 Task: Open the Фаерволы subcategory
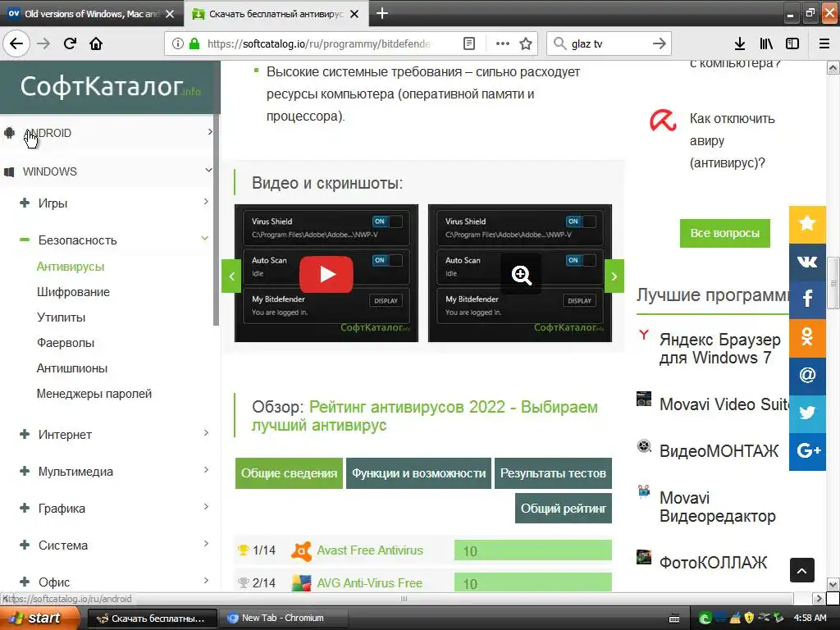[66, 343]
